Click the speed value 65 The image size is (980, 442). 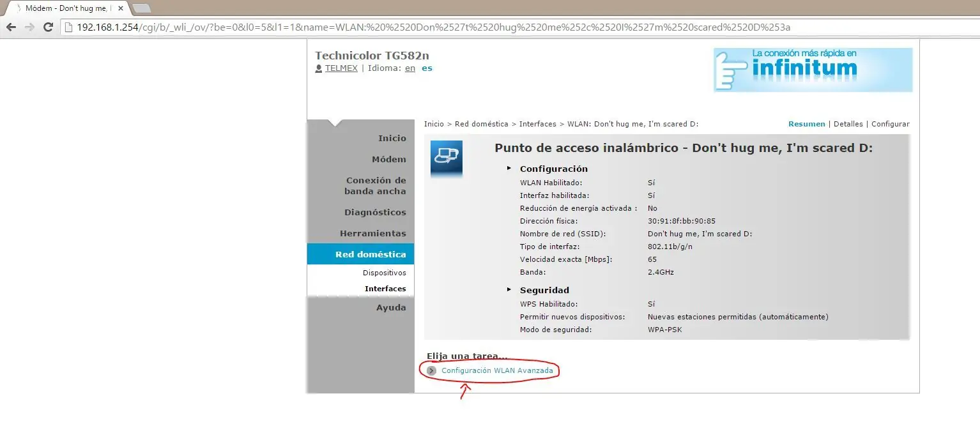(652, 259)
